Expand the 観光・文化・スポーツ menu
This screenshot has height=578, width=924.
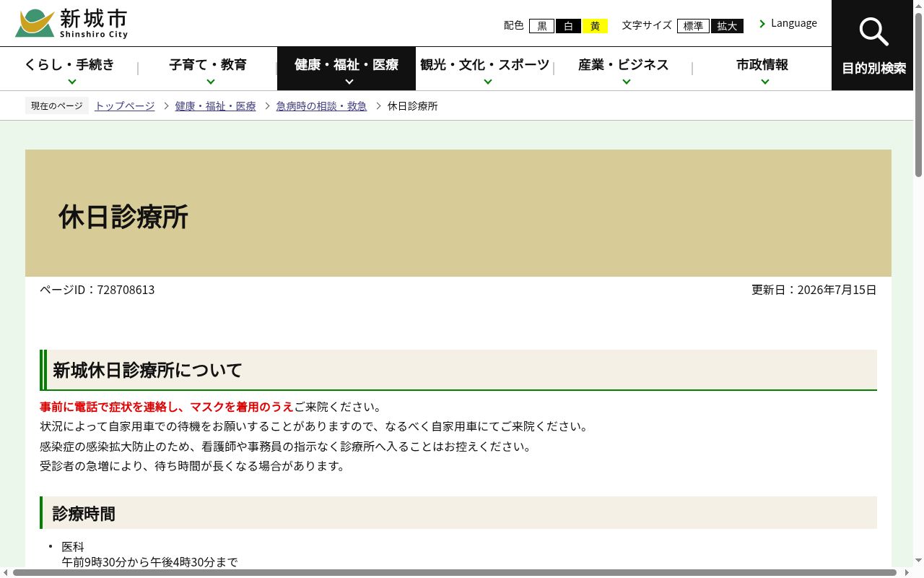click(485, 69)
